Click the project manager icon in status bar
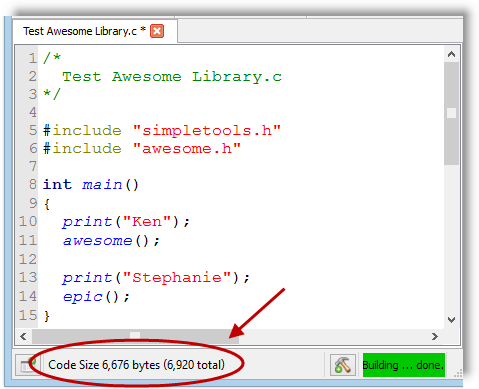This screenshot has width=479, height=389. click(27, 366)
